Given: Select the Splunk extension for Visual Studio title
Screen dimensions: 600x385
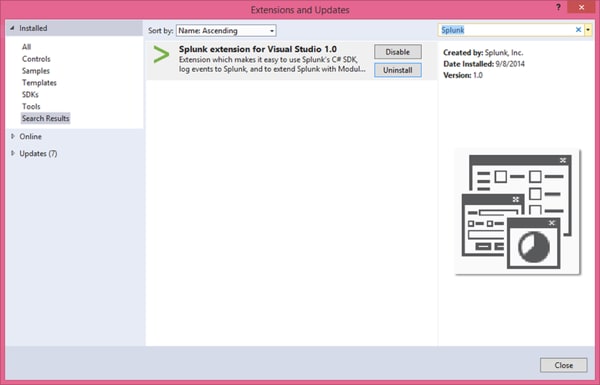Looking at the screenshot, I should 258,49.
